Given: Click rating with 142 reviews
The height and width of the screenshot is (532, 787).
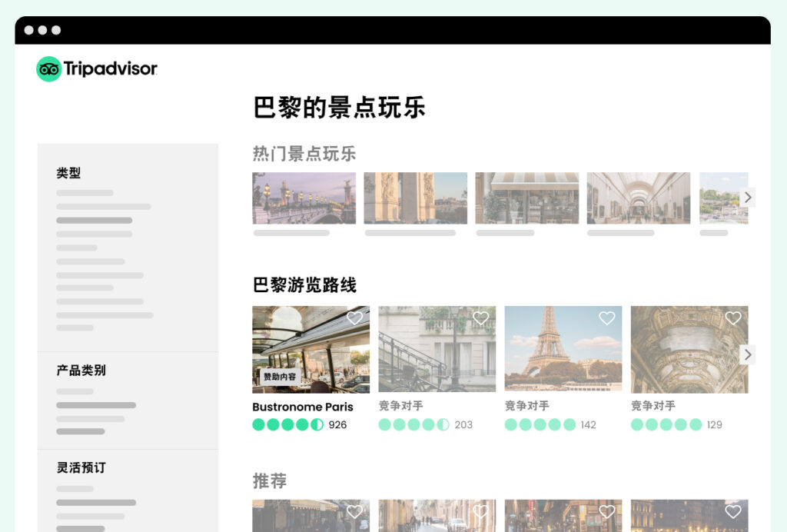Looking at the screenshot, I should [550, 424].
